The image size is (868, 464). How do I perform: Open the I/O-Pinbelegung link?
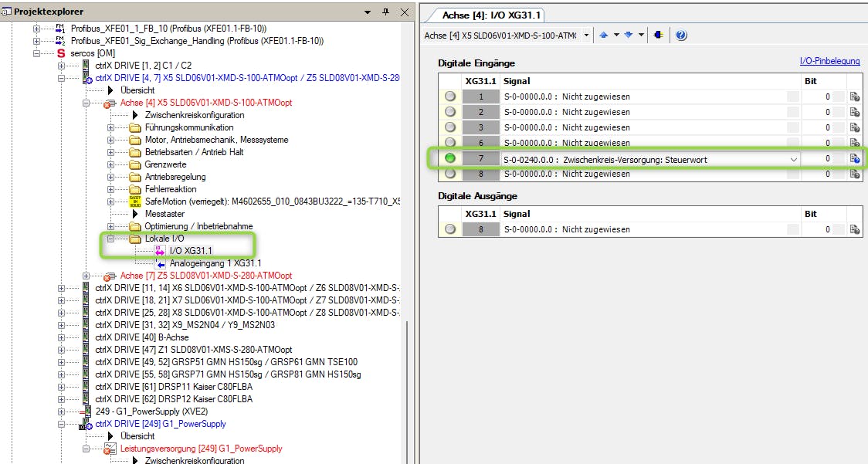(x=830, y=62)
